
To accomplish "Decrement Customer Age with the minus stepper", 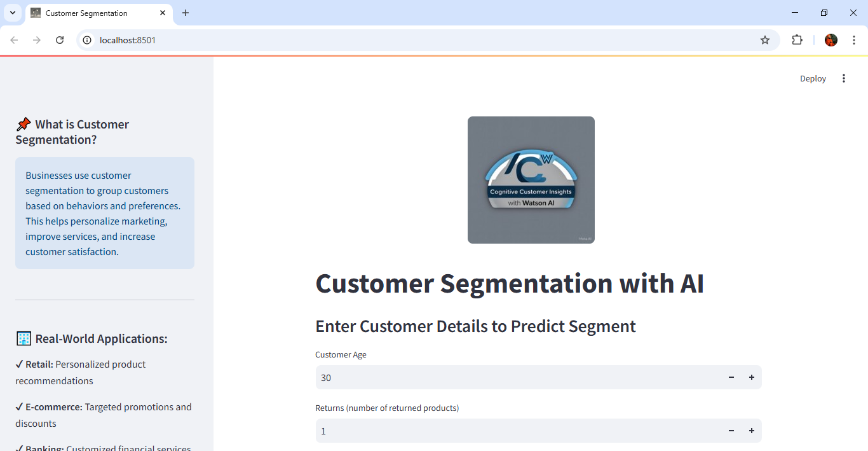I will (x=731, y=377).
